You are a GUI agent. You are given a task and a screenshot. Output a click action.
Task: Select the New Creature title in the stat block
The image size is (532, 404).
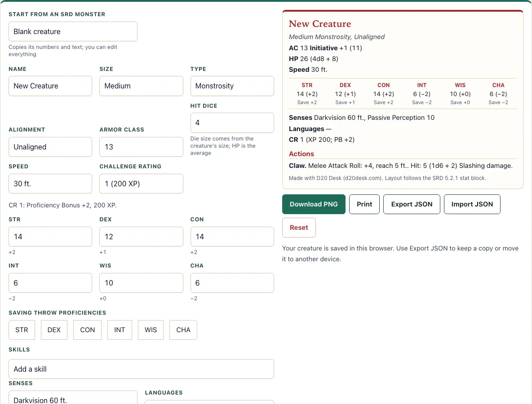(320, 24)
